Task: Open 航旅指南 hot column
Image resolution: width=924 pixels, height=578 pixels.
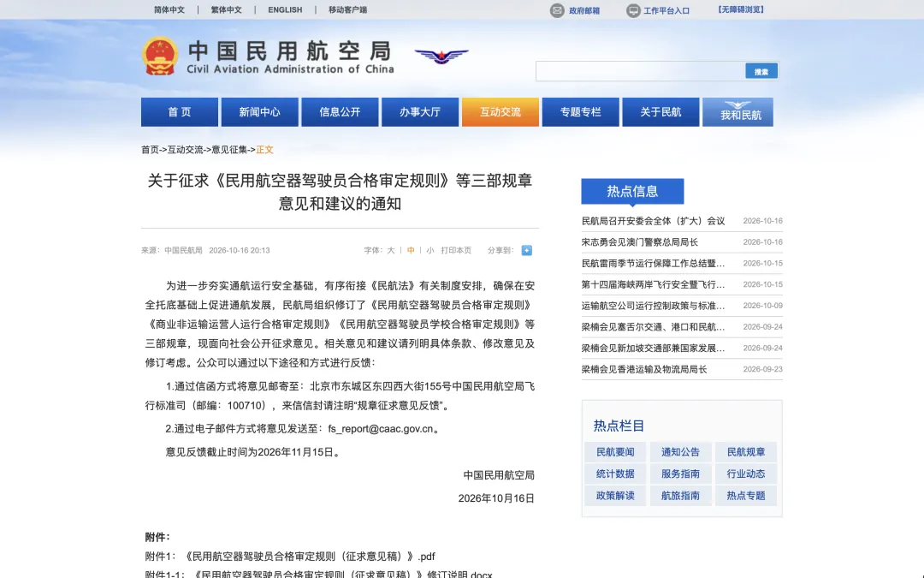Action: [x=681, y=496]
